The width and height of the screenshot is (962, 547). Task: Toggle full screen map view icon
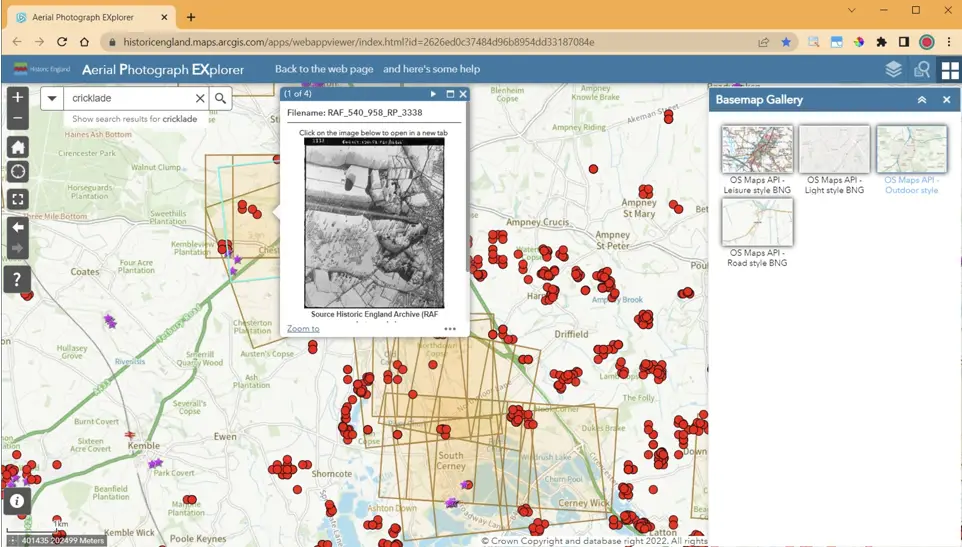(17, 199)
